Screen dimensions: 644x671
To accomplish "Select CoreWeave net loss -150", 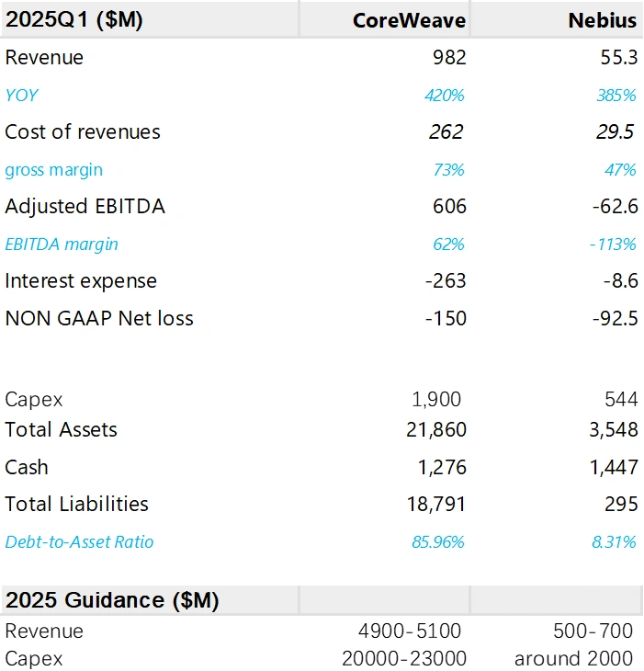I will pos(446,318).
